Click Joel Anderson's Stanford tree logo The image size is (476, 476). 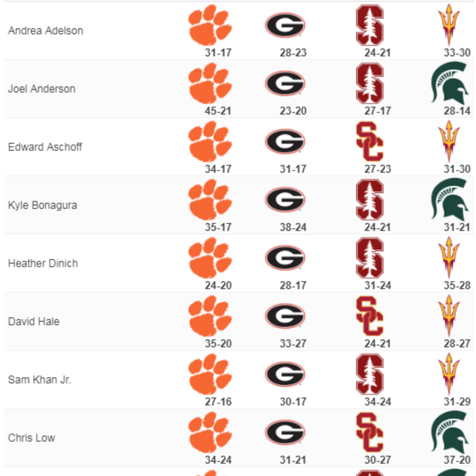click(370, 83)
